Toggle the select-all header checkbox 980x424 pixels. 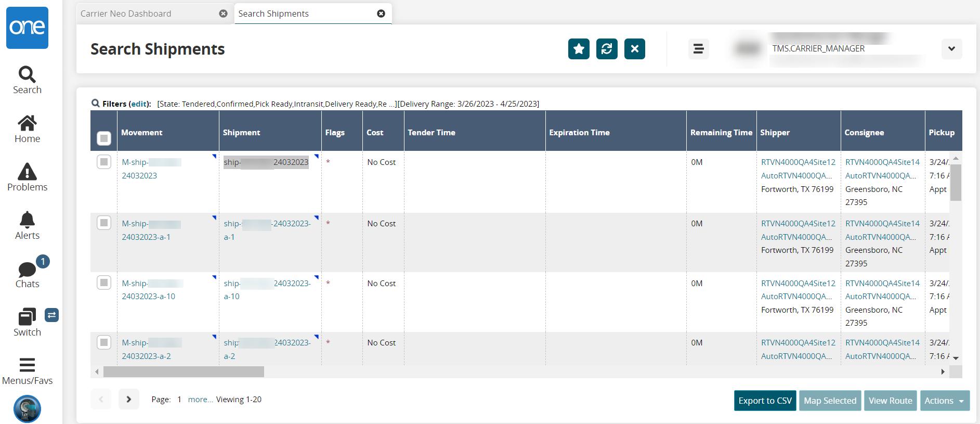104,138
